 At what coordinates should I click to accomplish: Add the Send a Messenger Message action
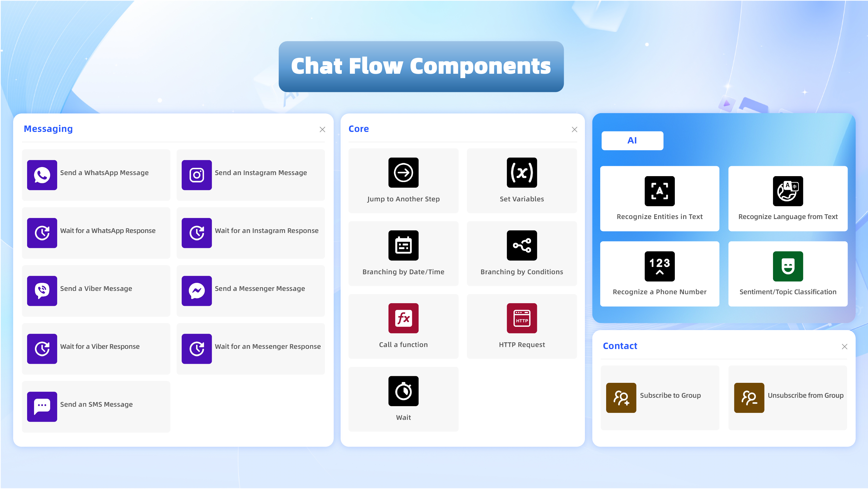[x=250, y=291]
